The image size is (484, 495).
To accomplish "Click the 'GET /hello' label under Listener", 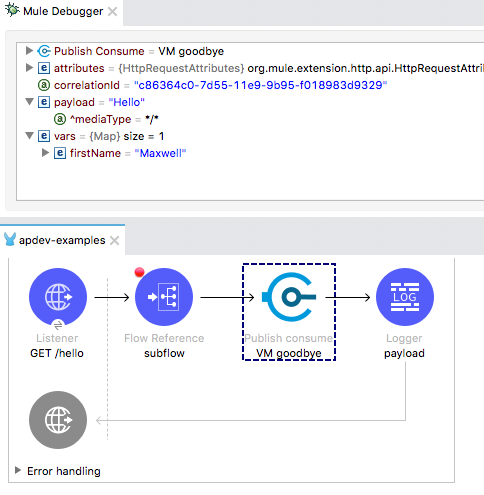I will tap(57, 353).
